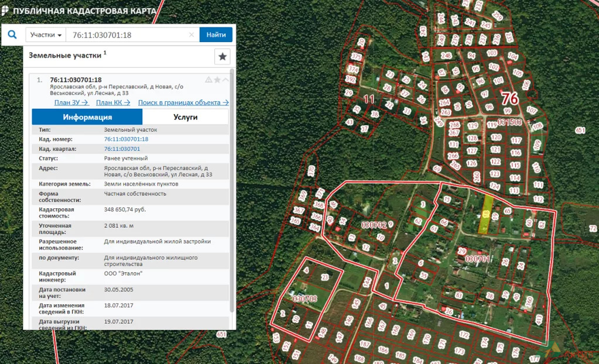Switch to the Информация tab
The image size is (599, 364).
point(87,117)
